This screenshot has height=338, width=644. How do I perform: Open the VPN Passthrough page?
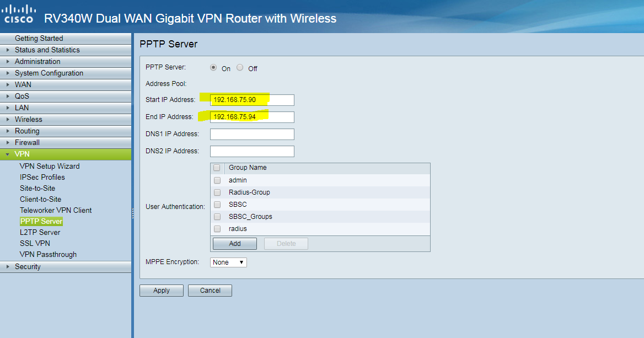point(48,255)
